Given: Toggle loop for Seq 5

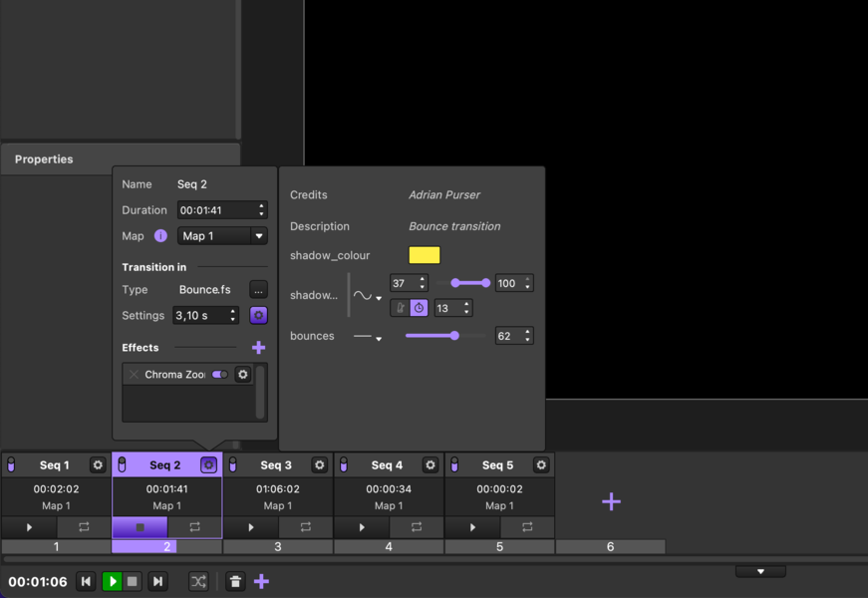Looking at the screenshot, I should point(526,527).
